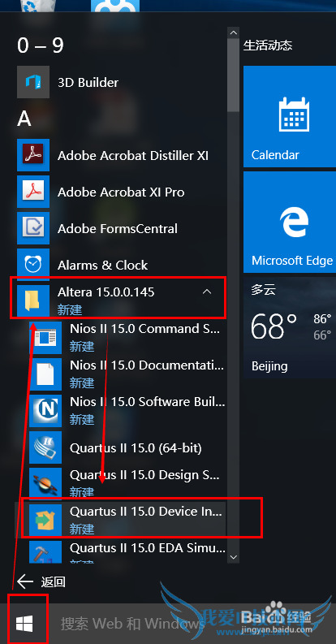Image resolution: width=336 pixels, height=644 pixels.
Task: Click the A letter section header
Action: pos(24,119)
